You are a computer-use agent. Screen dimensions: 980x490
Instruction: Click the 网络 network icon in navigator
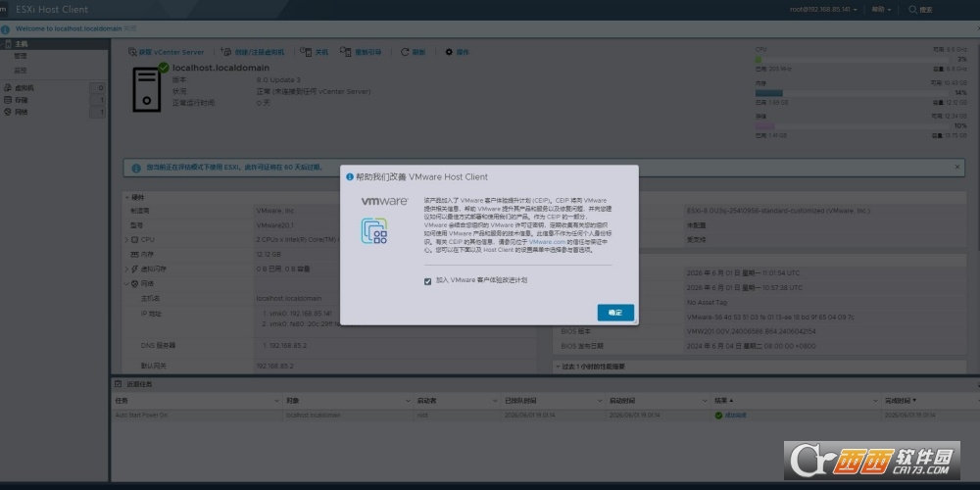click(8, 112)
